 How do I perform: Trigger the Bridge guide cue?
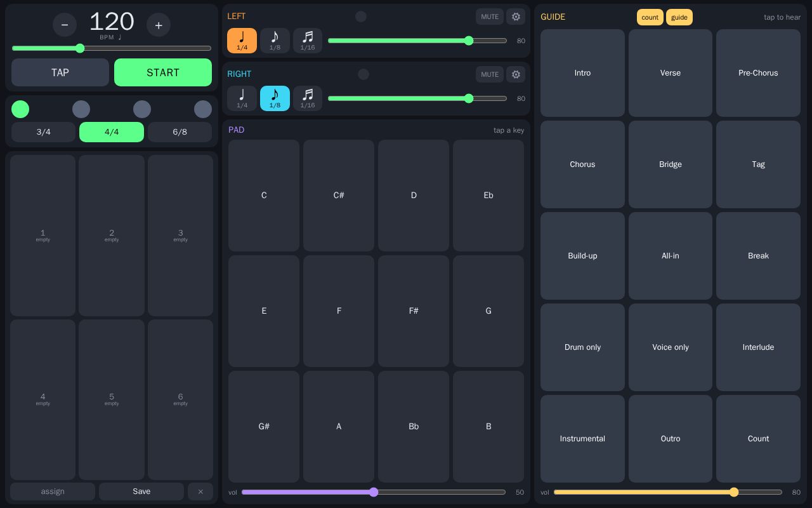pyautogui.click(x=671, y=164)
